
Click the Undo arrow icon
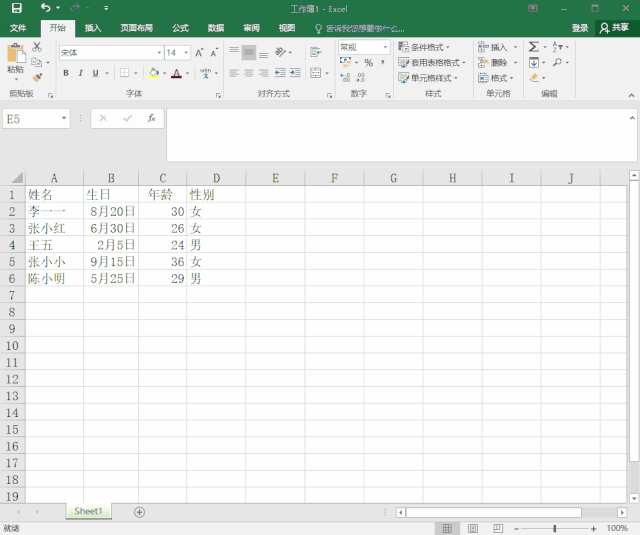tap(45, 8)
